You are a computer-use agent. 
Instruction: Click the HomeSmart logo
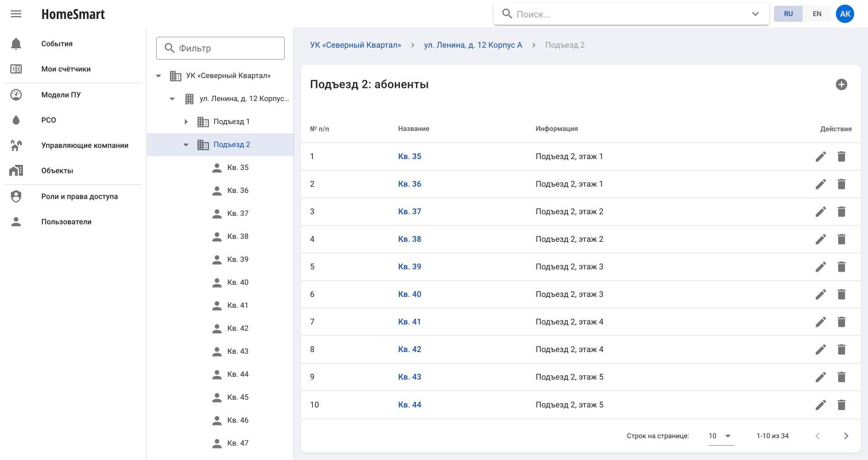click(73, 14)
